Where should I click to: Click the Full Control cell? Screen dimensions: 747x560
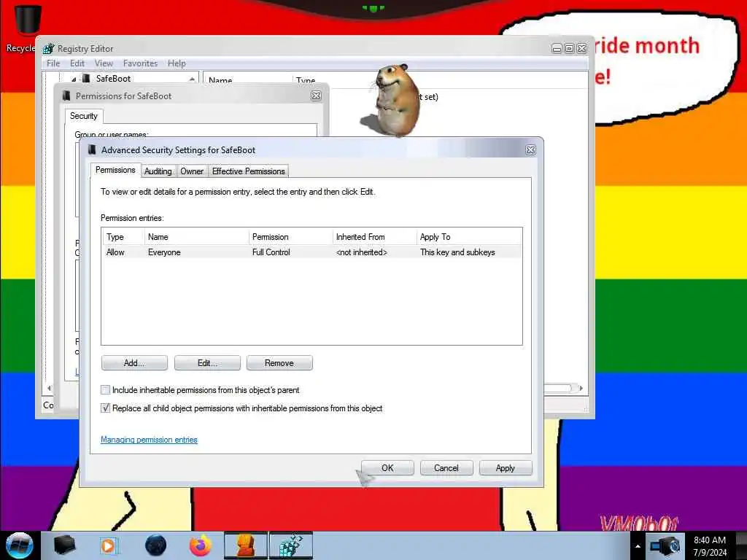[271, 252]
